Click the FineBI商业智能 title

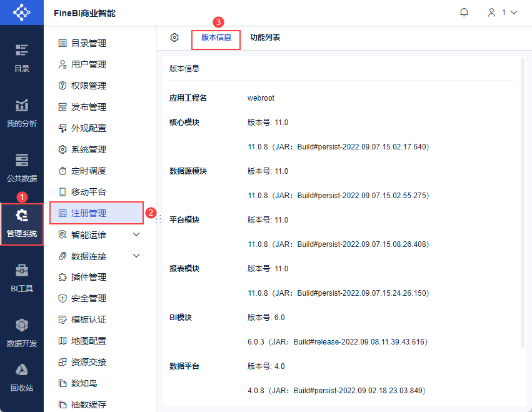pyautogui.click(x=84, y=13)
